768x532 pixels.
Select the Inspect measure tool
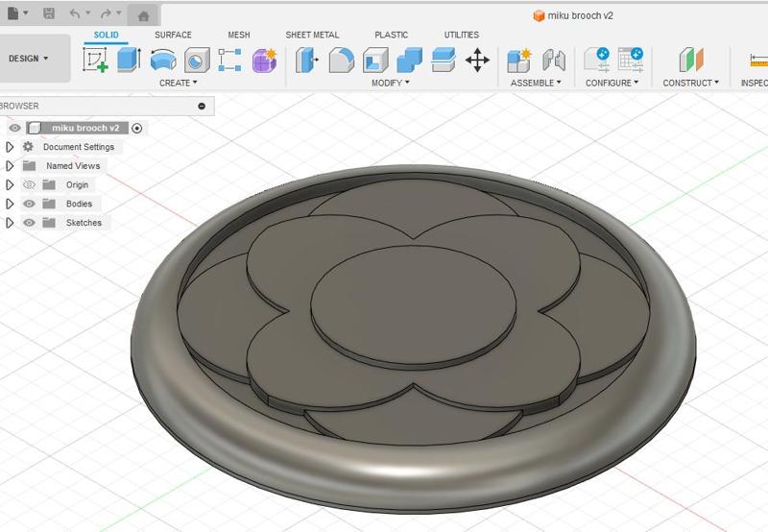758,60
